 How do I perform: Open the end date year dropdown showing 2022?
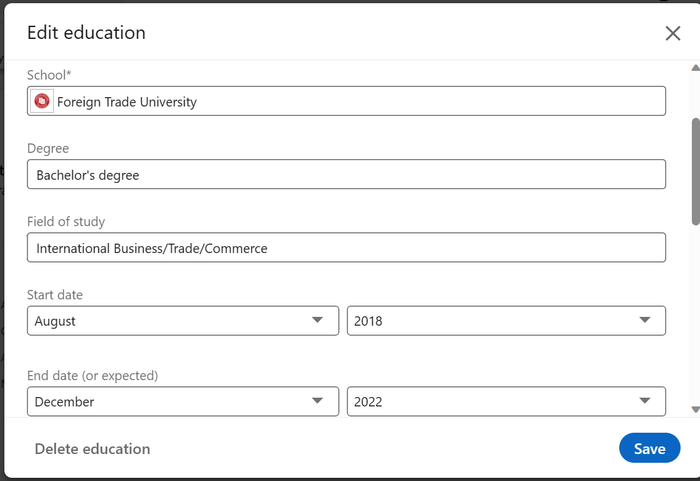[506, 401]
